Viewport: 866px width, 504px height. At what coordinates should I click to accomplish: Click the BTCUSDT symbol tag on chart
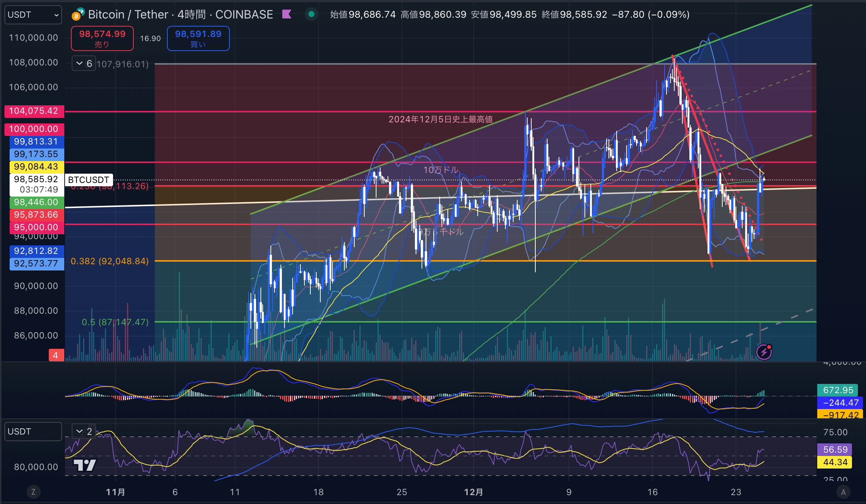(x=89, y=180)
